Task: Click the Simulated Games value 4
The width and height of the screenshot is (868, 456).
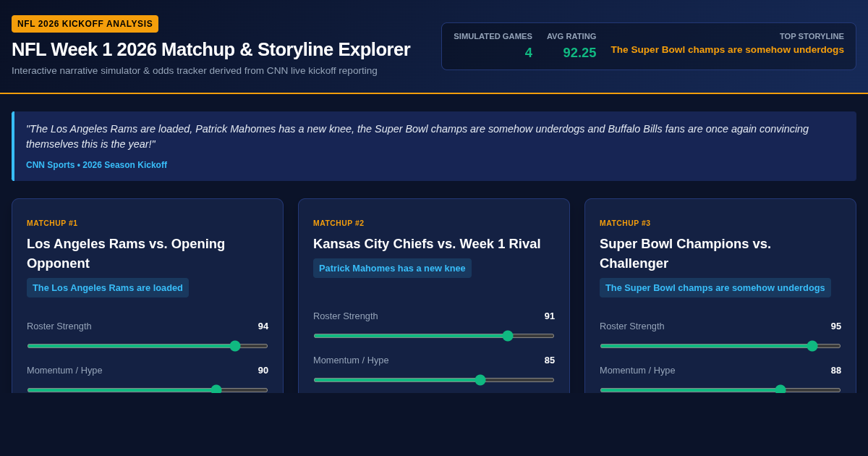Action: 529,53
